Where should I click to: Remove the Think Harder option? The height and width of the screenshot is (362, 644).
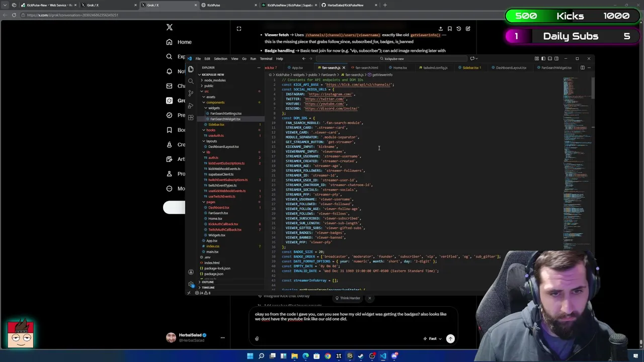coord(369,298)
